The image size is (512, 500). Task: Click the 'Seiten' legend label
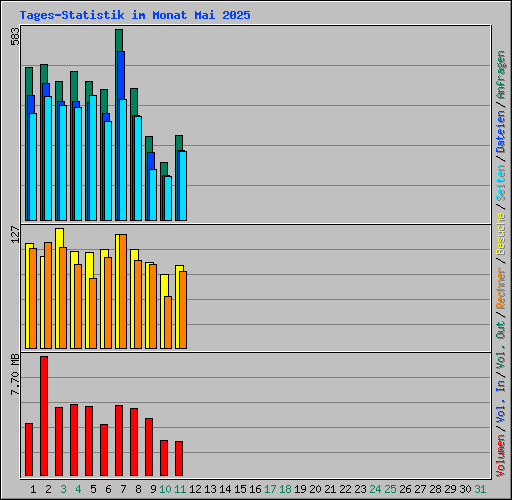tap(501, 182)
